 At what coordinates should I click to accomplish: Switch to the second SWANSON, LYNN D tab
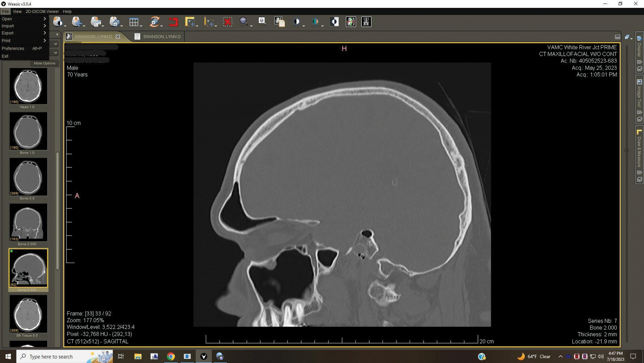[x=161, y=37]
